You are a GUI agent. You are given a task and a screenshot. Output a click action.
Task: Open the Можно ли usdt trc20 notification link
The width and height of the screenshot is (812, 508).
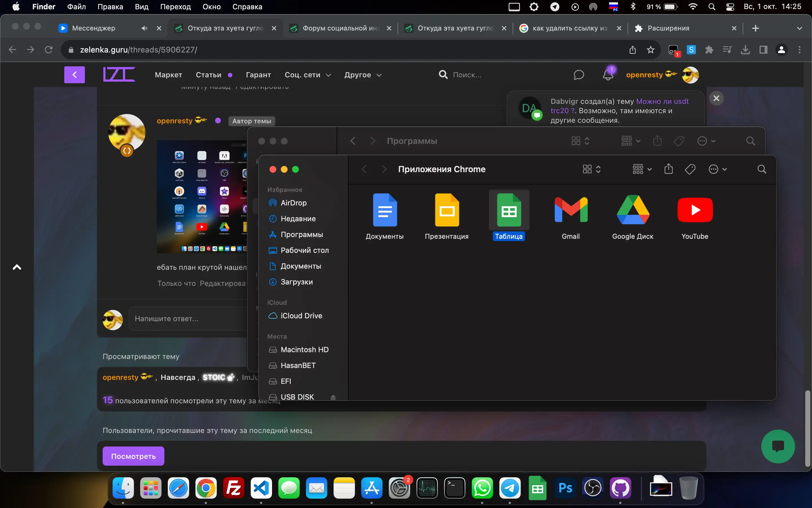click(662, 102)
